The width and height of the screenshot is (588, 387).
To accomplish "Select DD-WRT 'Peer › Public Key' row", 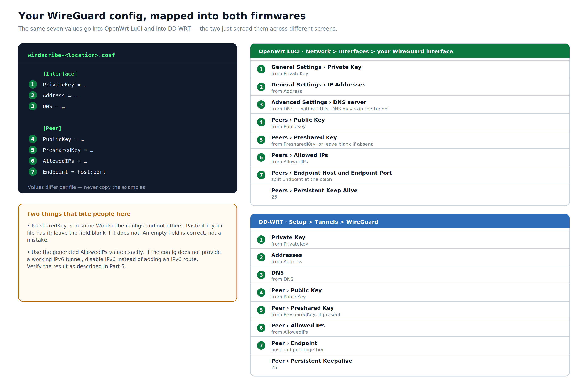I will [x=410, y=293].
